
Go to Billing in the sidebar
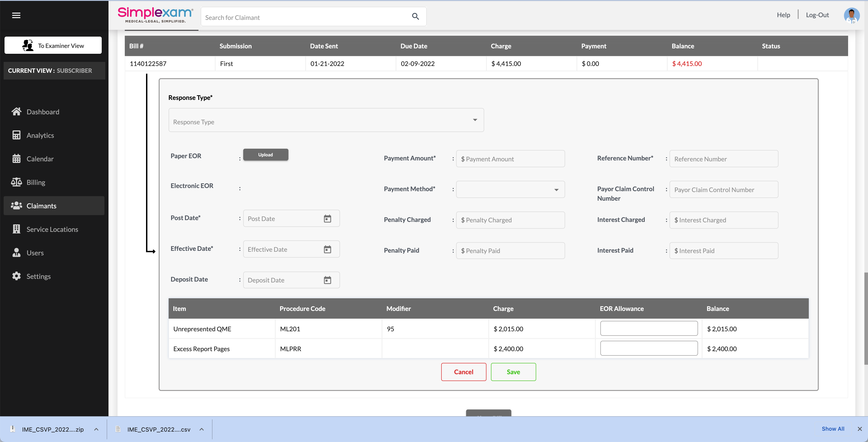pyautogui.click(x=36, y=182)
